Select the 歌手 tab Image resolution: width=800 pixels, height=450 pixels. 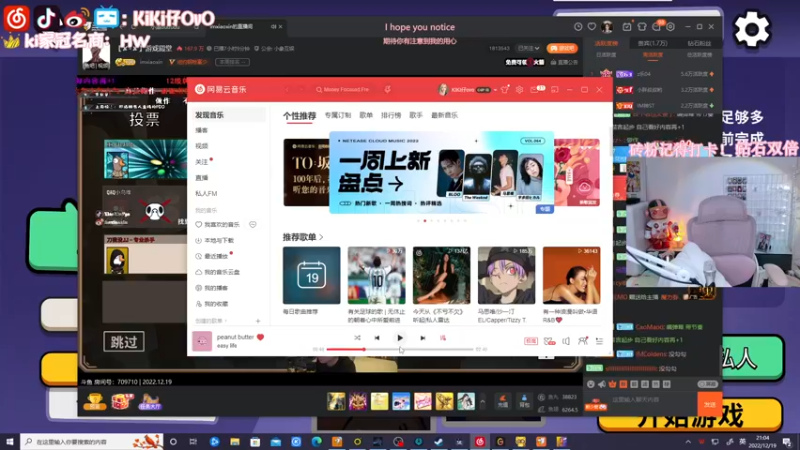[416, 115]
